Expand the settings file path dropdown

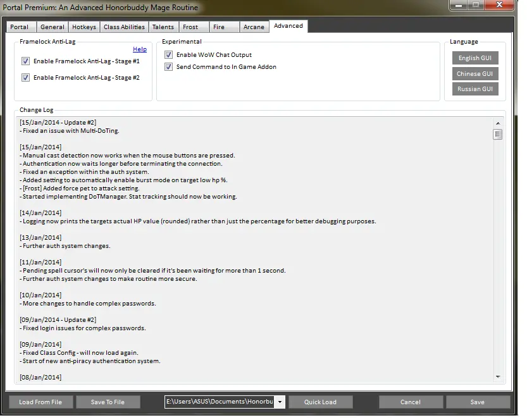pos(280,402)
